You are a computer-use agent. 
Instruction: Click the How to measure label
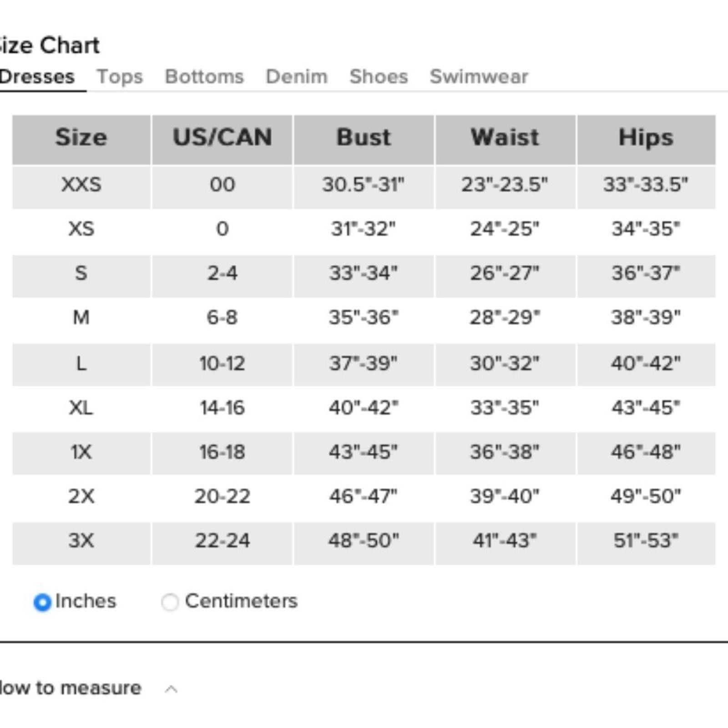(71, 688)
